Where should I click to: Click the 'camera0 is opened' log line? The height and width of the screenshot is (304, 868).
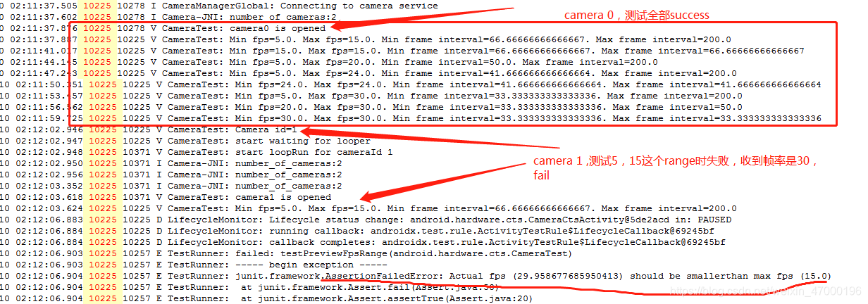point(163,29)
